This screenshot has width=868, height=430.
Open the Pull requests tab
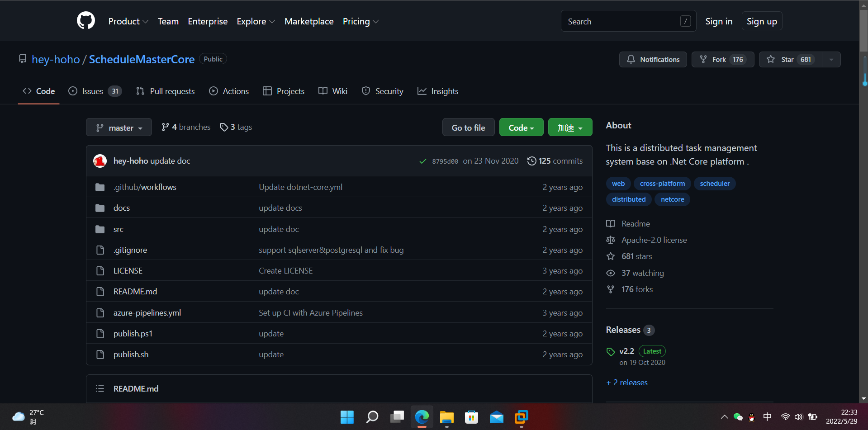[166, 91]
